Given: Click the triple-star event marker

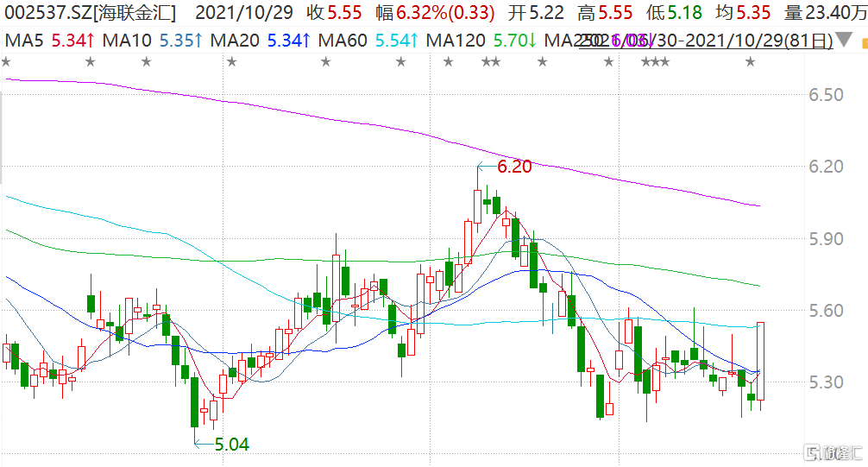Looking at the screenshot, I should pyautogui.click(x=656, y=63).
